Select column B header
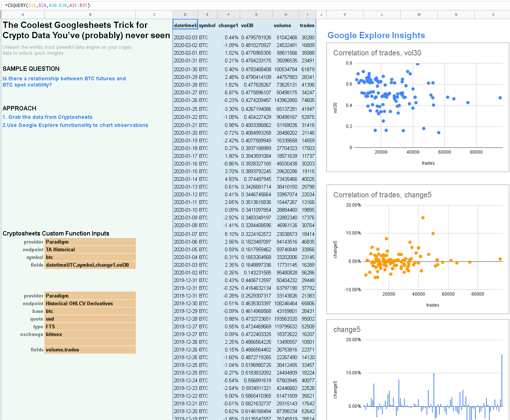 coord(90,15)
